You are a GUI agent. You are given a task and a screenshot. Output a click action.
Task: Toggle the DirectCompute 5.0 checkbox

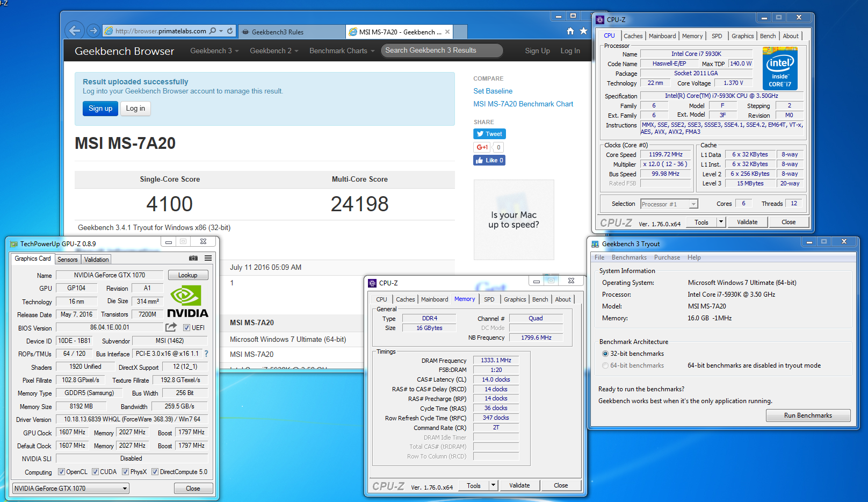[155, 472]
